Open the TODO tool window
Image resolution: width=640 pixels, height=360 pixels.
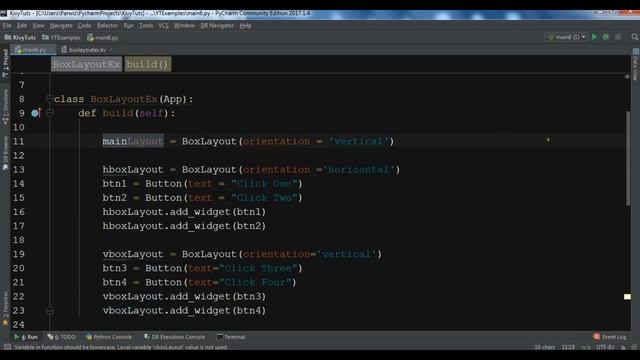[x=62, y=337]
